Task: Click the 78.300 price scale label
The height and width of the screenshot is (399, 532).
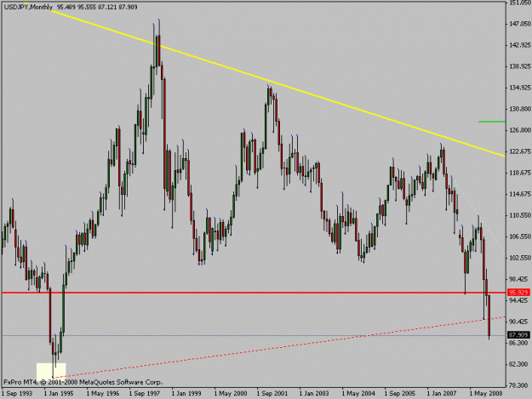Action: (519, 385)
